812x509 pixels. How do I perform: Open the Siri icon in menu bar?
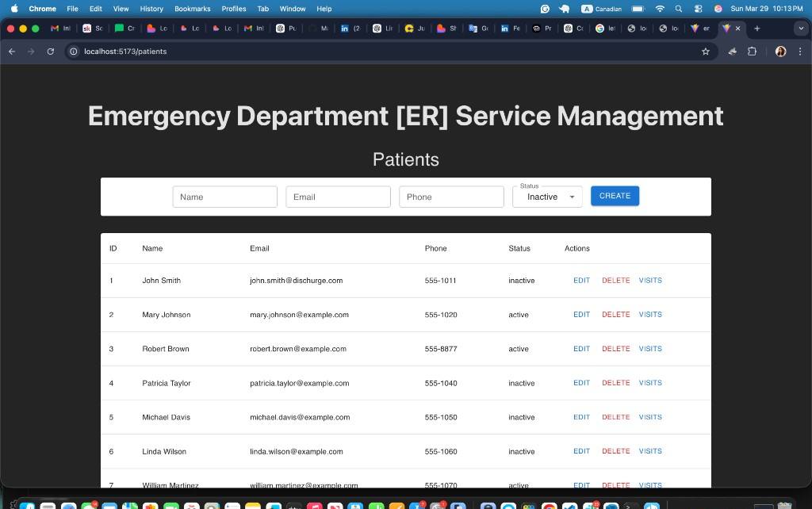718,9
